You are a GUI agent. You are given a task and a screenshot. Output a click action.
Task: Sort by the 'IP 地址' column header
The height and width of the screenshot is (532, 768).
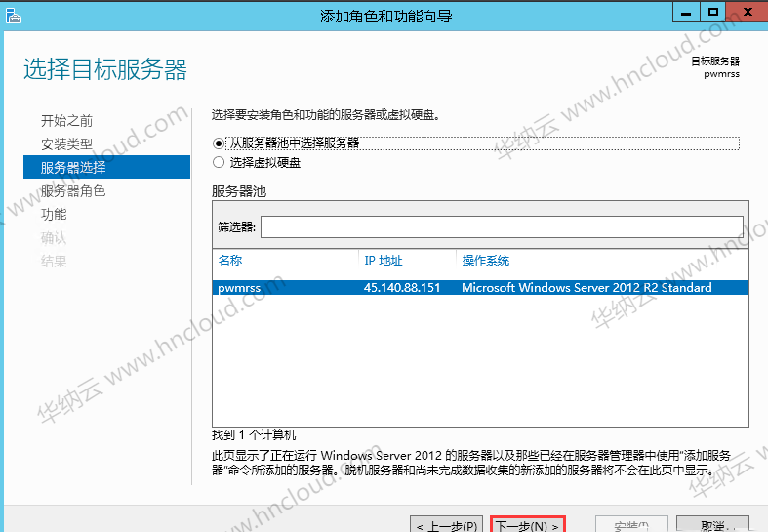tap(383, 260)
